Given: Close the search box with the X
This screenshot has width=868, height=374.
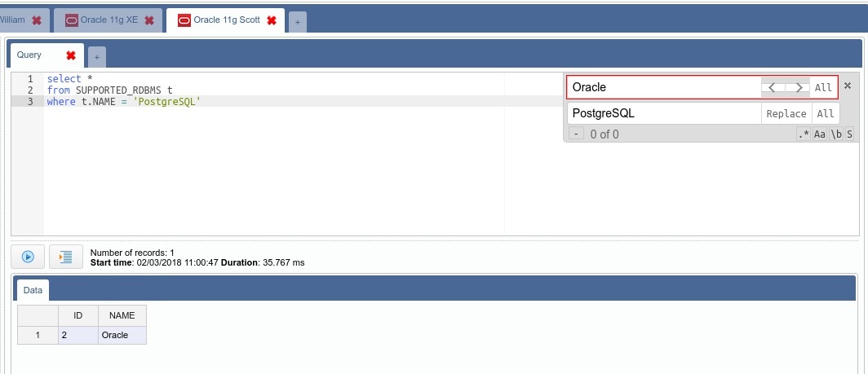Looking at the screenshot, I should pyautogui.click(x=848, y=86).
